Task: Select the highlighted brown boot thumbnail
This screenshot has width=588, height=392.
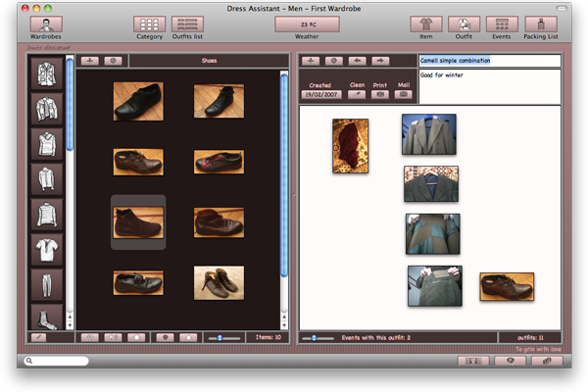Action: tap(138, 221)
